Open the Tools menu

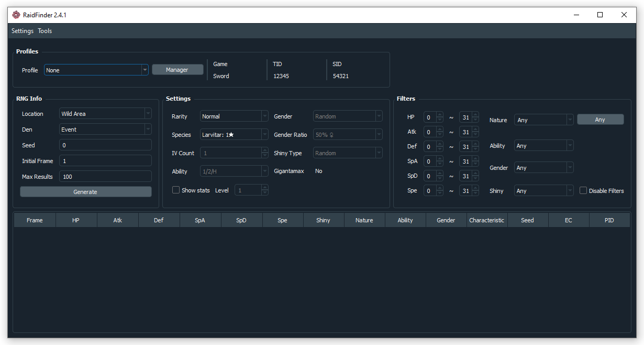tap(45, 31)
